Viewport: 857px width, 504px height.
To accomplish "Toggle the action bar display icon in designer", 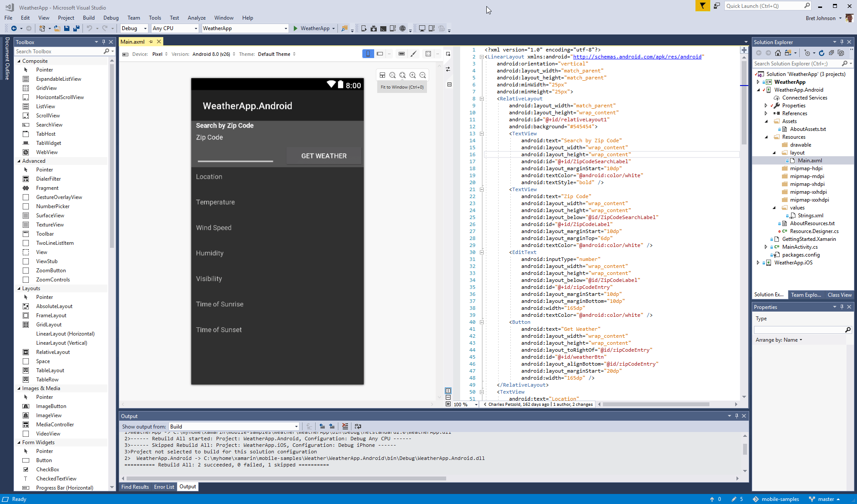I will click(402, 54).
